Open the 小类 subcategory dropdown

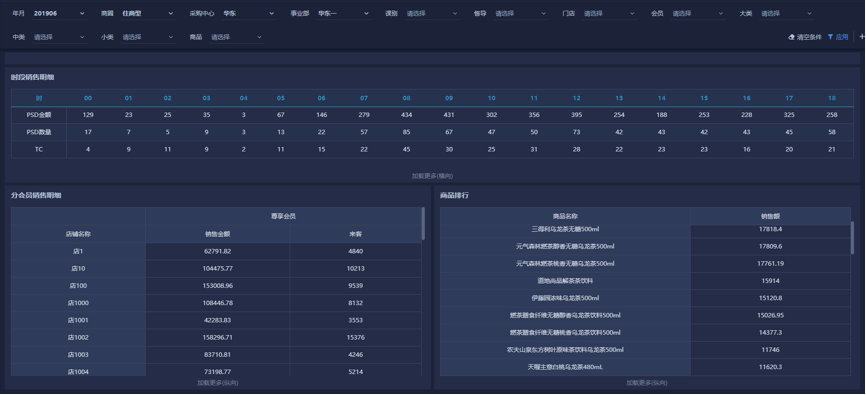[x=148, y=37]
